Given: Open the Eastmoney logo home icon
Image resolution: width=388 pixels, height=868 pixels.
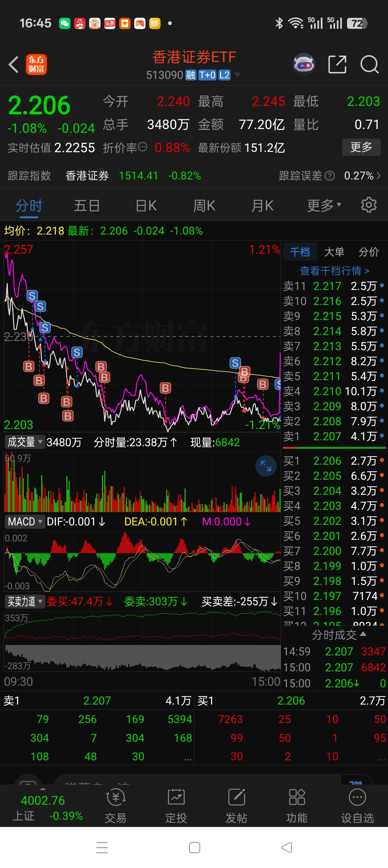Looking at the screenshot, I should tap(36, 65).
